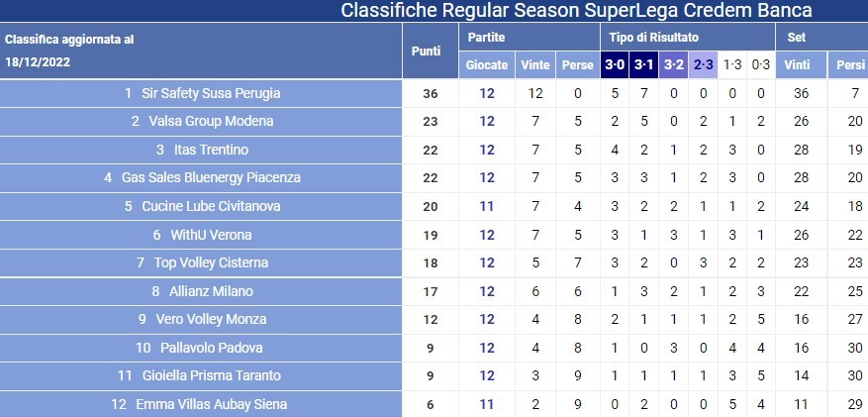868x417 pixels.
Task: Click the Punti column header
Action: 427,51
